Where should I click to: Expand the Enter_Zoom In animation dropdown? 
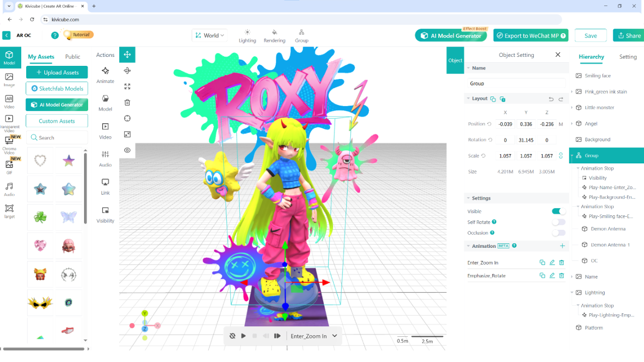tap(335, 336)
